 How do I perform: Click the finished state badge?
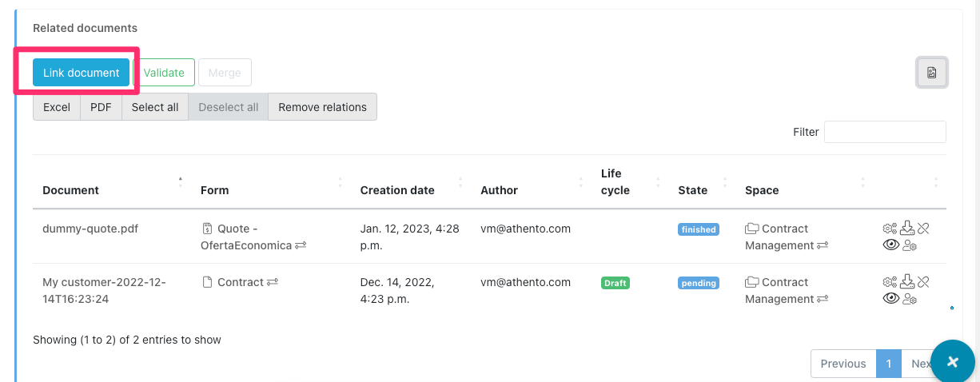coord(699,229)
